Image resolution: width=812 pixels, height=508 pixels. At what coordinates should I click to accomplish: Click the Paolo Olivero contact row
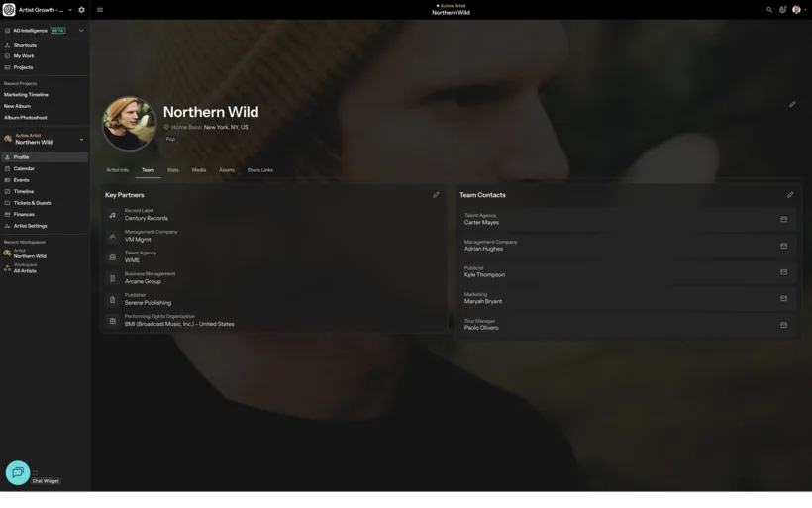click(627, 325)
